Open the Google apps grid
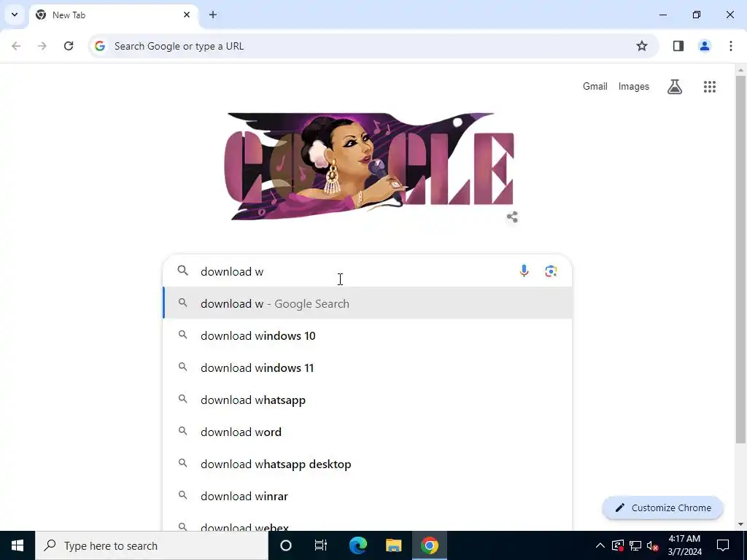Image resolution: width=747 pixels, height=560 pixels. [x=709, y=87]
